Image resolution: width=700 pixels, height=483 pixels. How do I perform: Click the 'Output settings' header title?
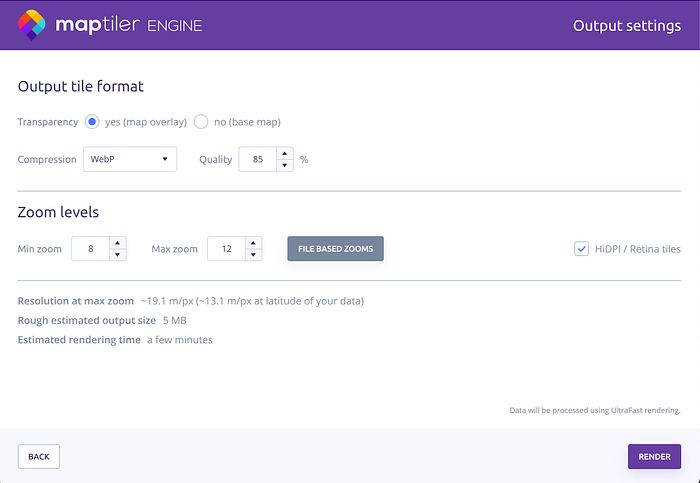627,25
